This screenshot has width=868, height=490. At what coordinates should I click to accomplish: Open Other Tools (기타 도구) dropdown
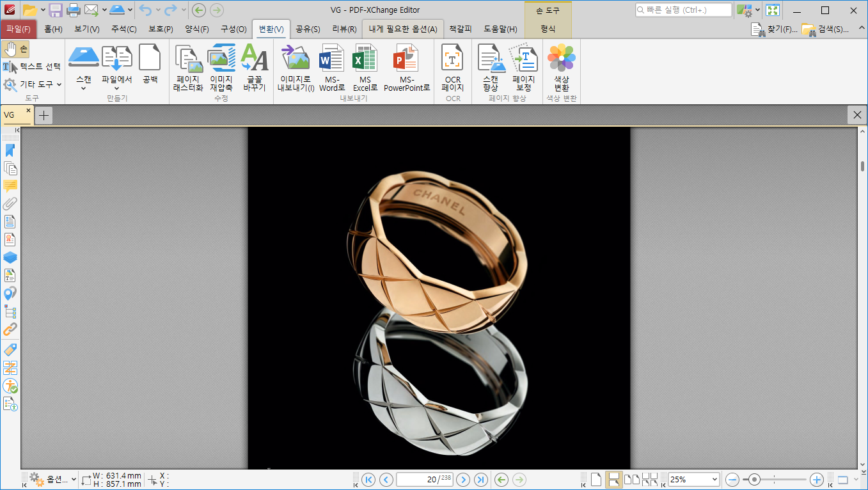tap(32, 84)
